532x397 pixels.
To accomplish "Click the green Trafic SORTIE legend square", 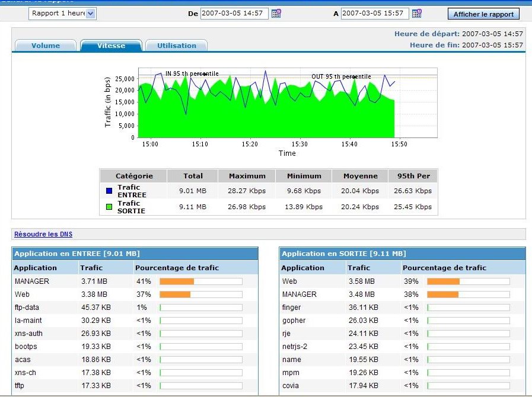I will pyautogui.click(x=109, y=207).
